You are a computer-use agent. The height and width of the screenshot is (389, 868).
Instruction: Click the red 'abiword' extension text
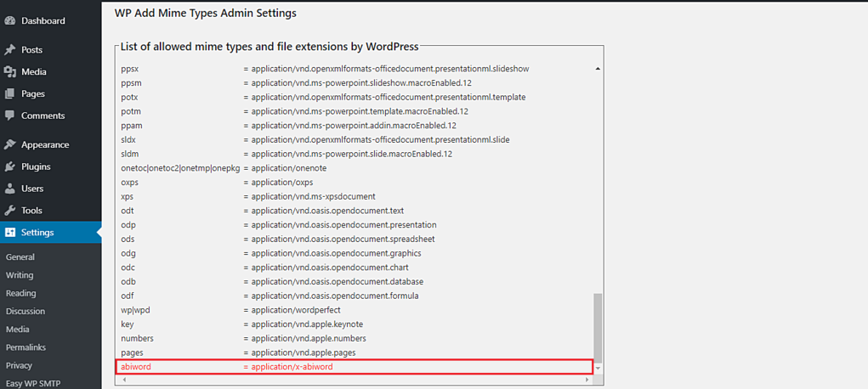[x=136, y=367]
